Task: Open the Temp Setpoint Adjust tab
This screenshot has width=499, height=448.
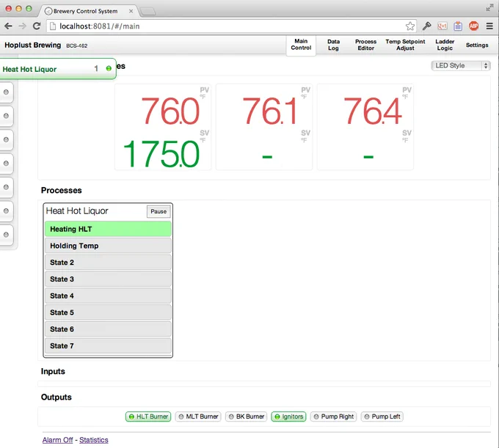Action: 405,45
